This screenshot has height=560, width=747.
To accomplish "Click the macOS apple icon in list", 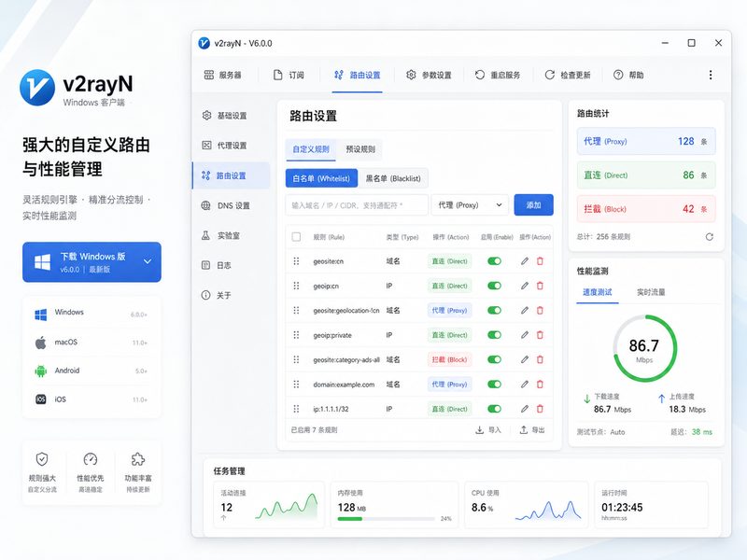I will coord(41,343).
